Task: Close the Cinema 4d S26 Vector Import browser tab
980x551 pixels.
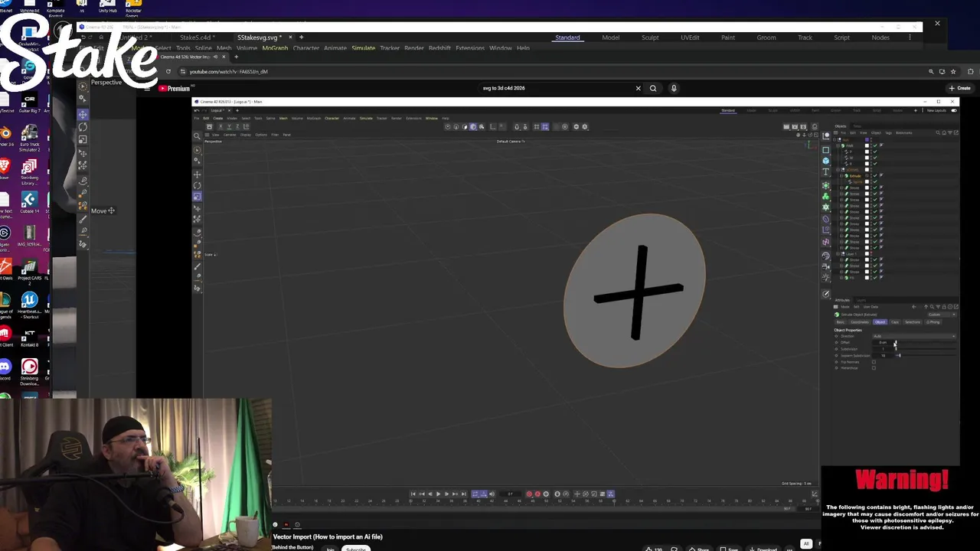Action: click(x=224, y=57)
